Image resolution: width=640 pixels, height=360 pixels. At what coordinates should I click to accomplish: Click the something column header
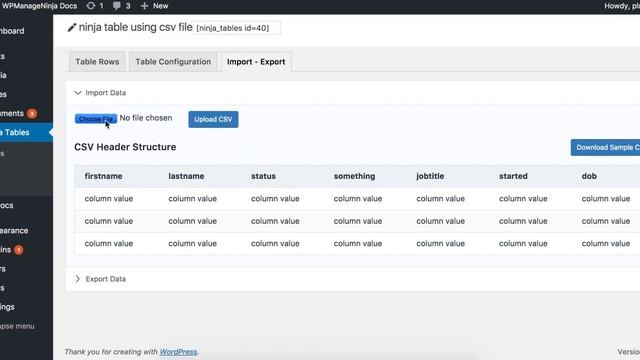(354, 176)
